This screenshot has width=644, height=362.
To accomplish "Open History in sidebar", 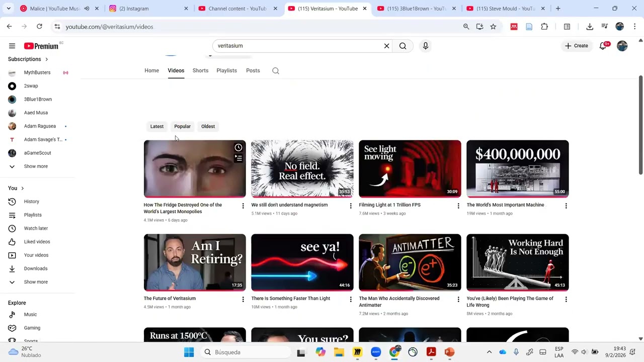I will [x=31, y=202].
